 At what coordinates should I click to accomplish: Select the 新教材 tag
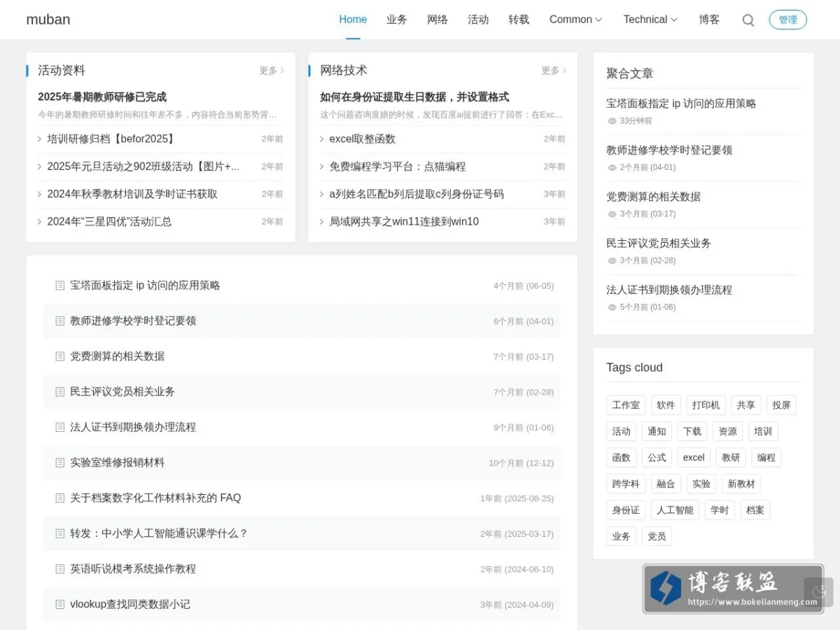tap(741, 484)
